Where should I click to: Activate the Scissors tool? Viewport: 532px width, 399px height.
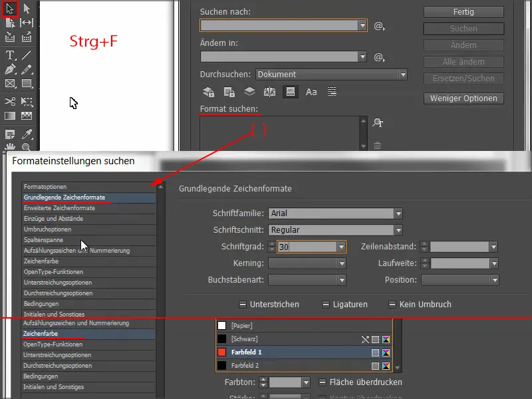pyautogui.click(x=10, y=101)
